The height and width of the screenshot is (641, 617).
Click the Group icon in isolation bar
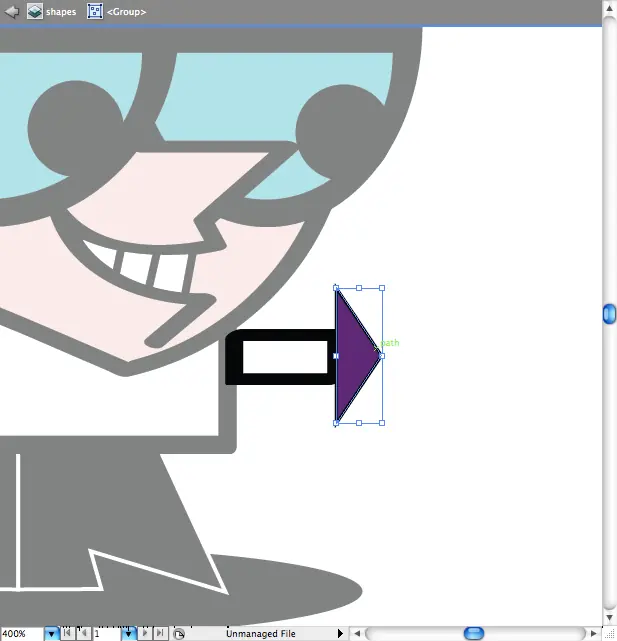pos(95,11)
